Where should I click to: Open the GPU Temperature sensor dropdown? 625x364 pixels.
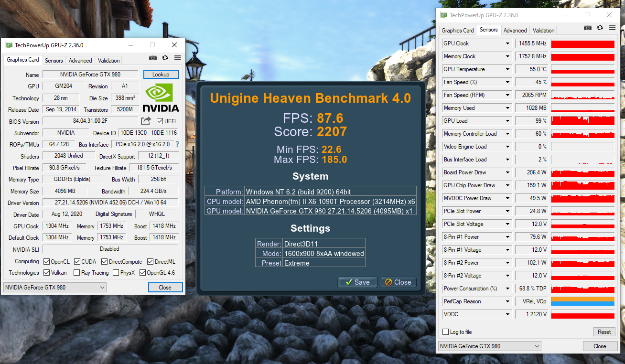pos(507,69)
